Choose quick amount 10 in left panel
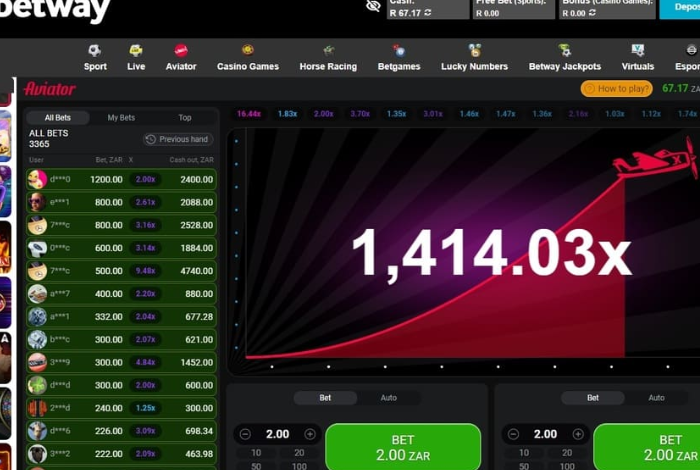The width and height of the screenshot is (700, 470). click(x=256, y=453)
